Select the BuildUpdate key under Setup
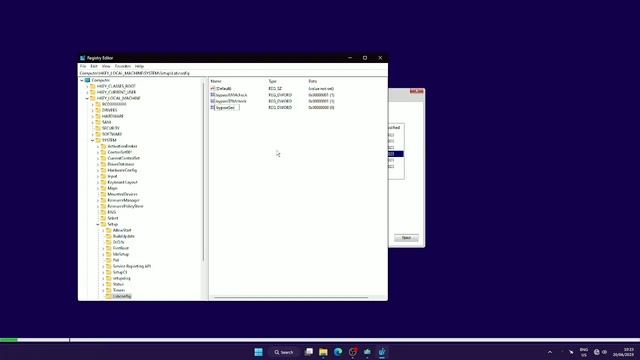The width and height of the screenshot is (640, 360). tap(124, 236)
